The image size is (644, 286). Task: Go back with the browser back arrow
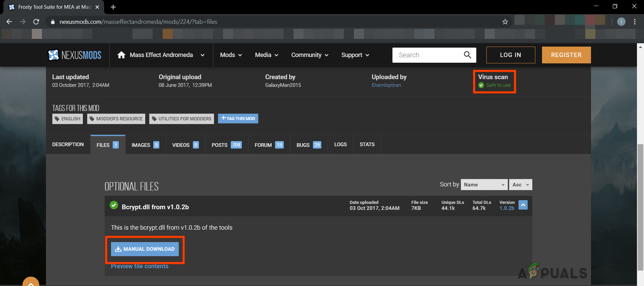click(x=9, y=22)
